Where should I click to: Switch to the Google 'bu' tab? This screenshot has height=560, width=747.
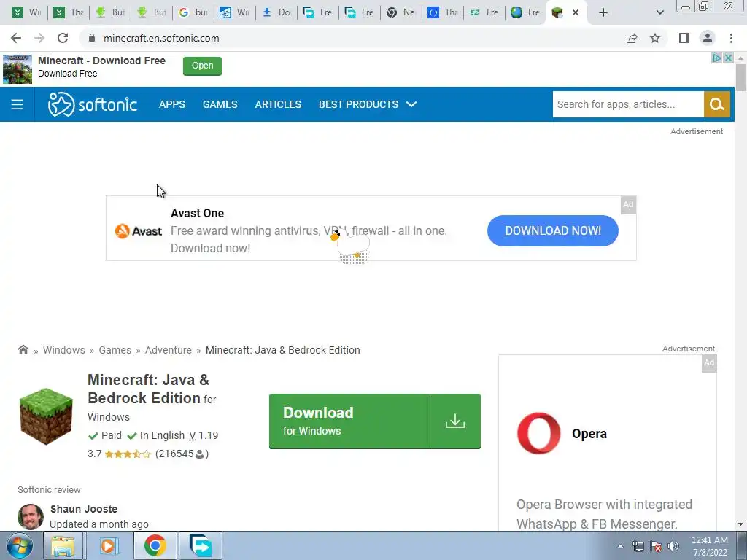(193, 12)
